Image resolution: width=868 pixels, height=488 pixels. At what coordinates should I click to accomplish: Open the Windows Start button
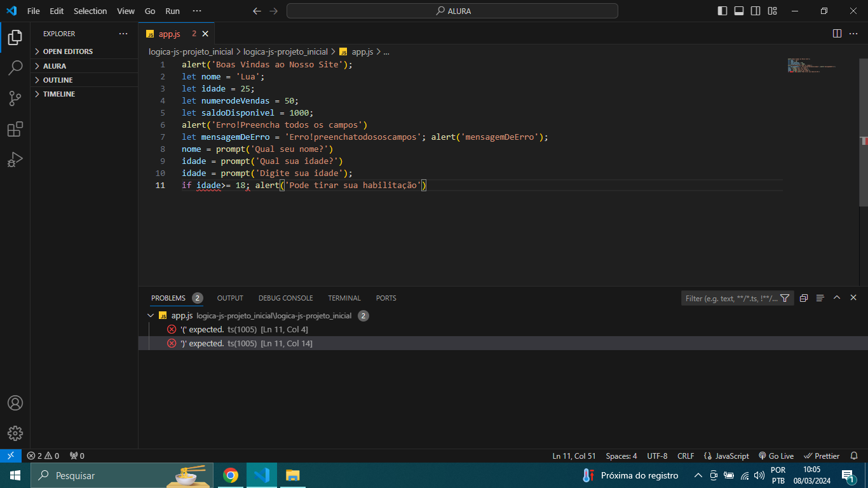(15, 475)
